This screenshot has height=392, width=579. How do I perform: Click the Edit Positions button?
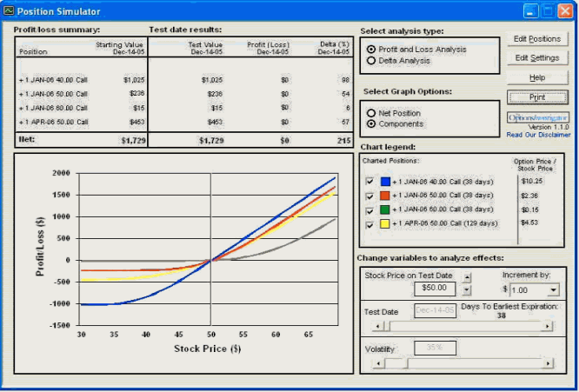537,39
